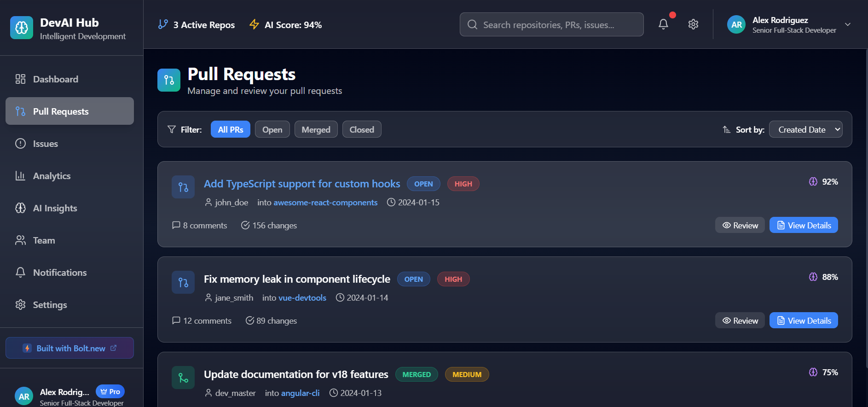Click the 2024-01-13 date text
Screen dimensions: 868x407
point(361,393)
